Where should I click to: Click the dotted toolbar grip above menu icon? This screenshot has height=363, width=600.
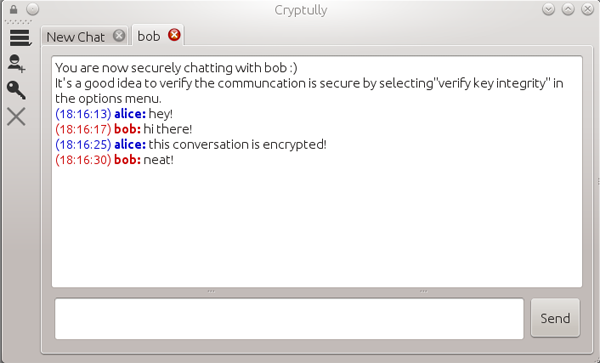click(19, 23)
